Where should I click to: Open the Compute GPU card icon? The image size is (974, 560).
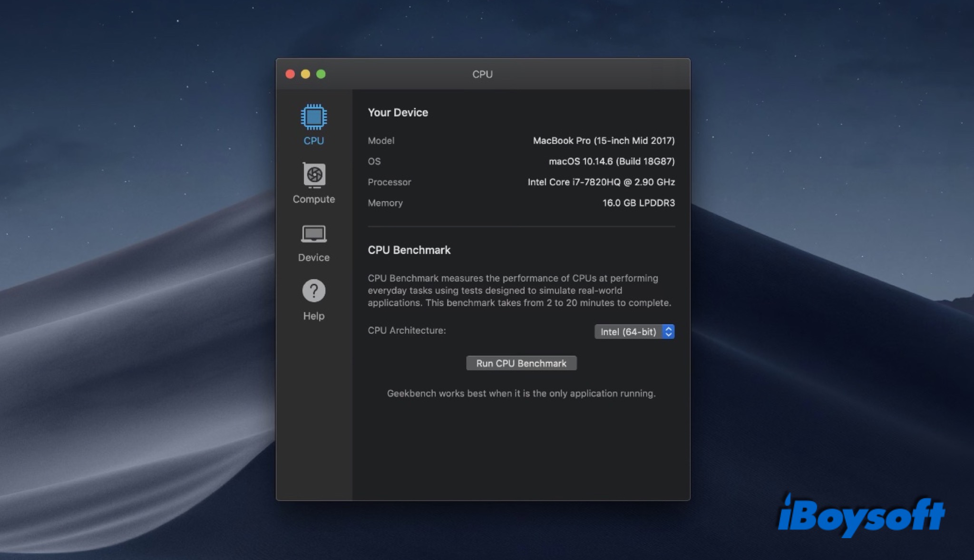pyautogui.click(x=314, y=175)
